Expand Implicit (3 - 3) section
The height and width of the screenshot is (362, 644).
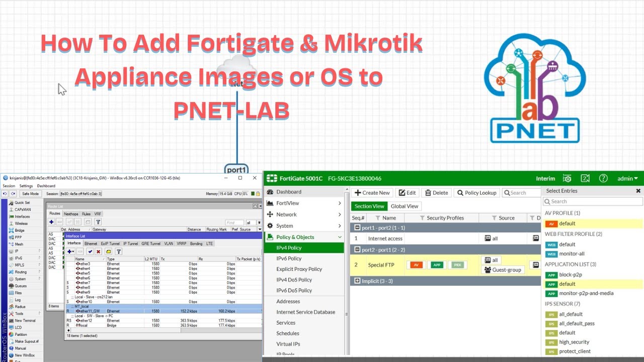358,281
